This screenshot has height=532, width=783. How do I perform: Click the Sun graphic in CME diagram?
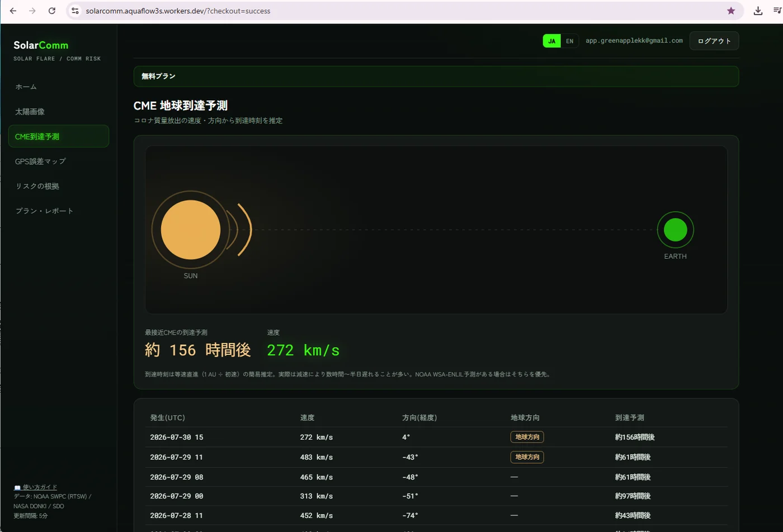tap(191, 230)
